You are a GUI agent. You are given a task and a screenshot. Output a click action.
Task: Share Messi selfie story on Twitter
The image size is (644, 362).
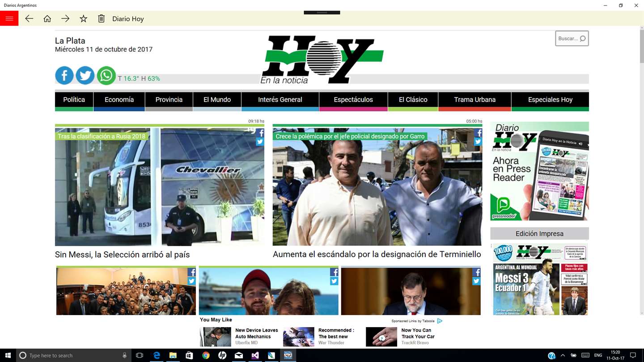[x=334, y=281]
